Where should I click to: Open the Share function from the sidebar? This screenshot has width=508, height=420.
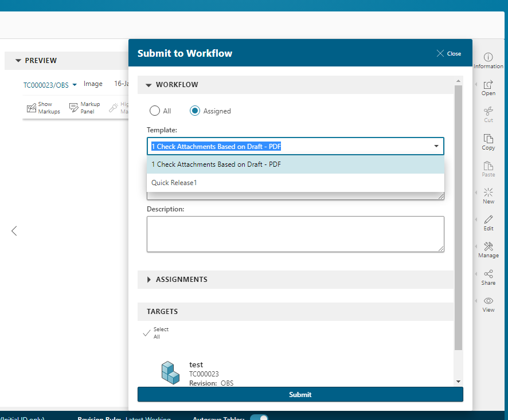pyautogui.click(x=488, y=277)
